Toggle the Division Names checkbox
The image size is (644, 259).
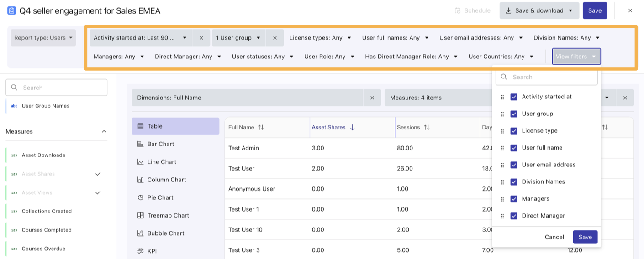tap(514, 182)
